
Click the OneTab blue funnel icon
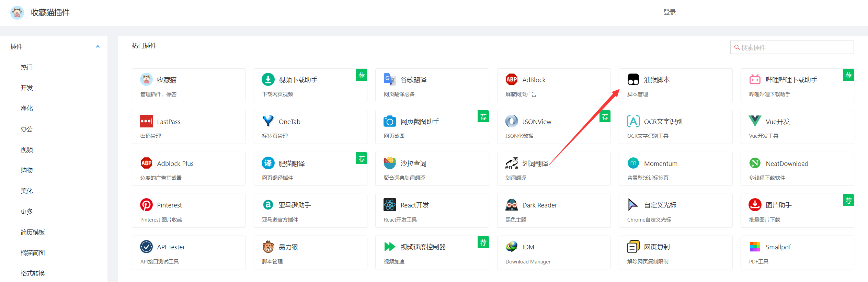pos(268,121)
